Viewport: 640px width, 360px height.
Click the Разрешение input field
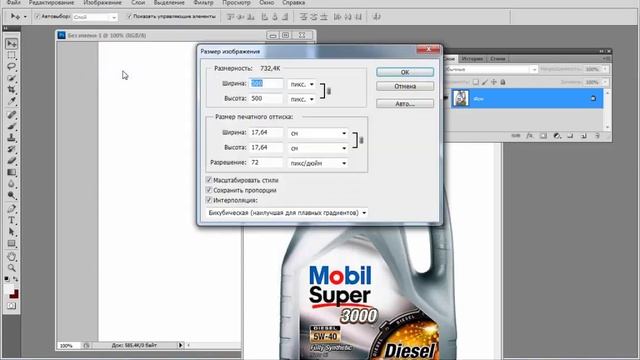pyautogui.click(x=266, y=162)
